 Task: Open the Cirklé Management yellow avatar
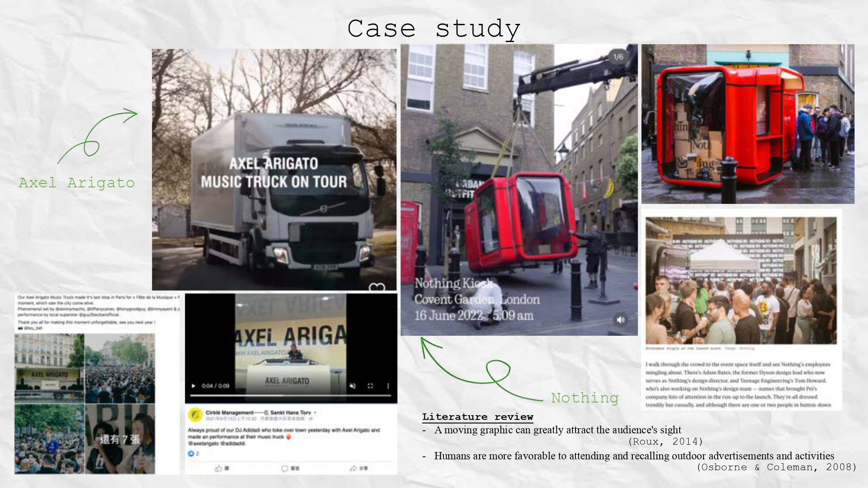click(195, 415)
